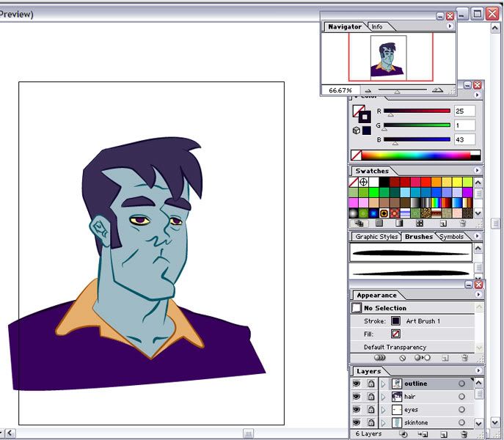The width and height of the screenshot is (504, 440).
Task: Zoom in with Navigator large mountains icon
Action: [437, 90]
